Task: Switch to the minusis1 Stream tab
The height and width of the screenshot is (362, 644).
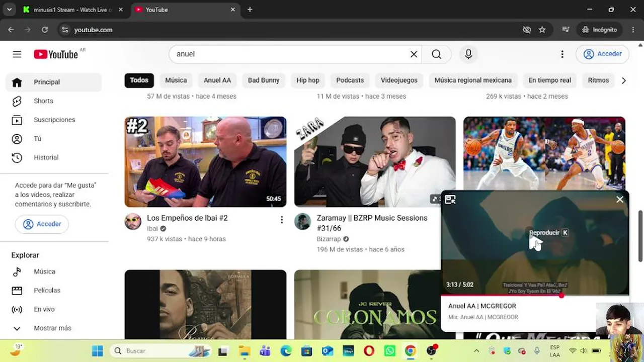Action: [x=72, y=10]
